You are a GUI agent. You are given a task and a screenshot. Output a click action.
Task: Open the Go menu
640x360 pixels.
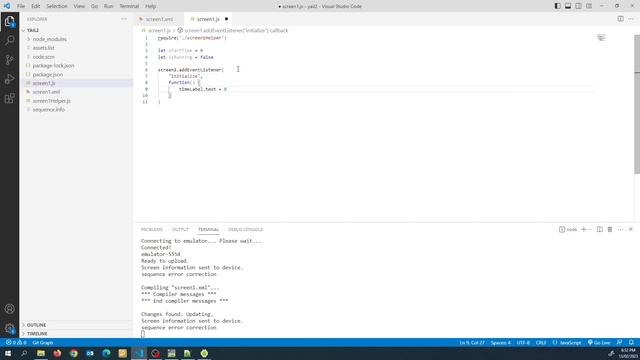coord(94,6)
